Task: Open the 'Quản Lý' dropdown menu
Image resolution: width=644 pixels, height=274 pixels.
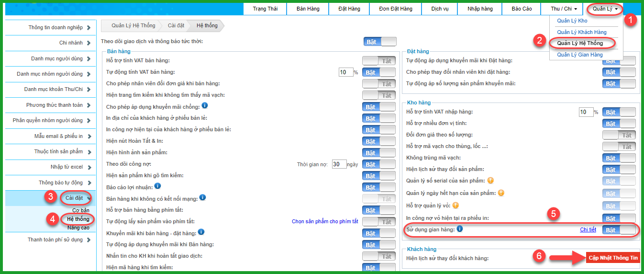Action: pyautogui.click(x=605, y=9)
